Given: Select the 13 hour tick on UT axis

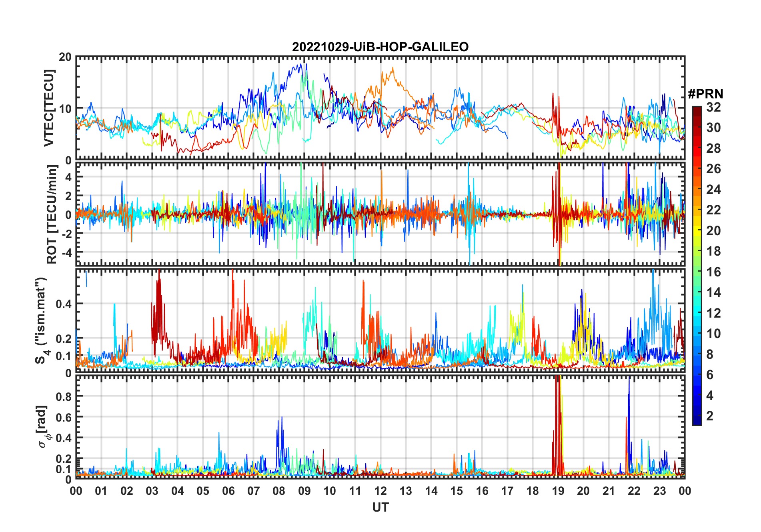Looking at the screenshot, I should [406, 491].
